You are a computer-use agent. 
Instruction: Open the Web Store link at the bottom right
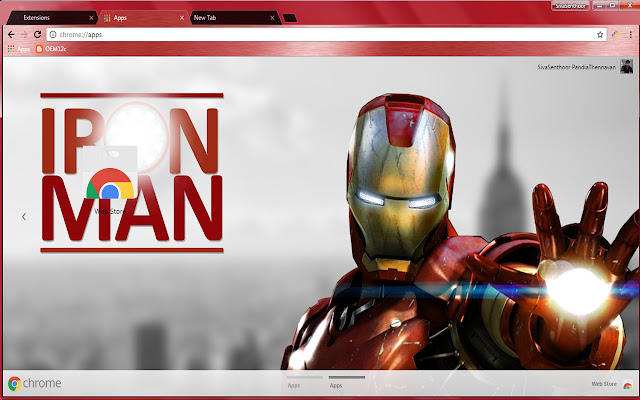click(x=604, y=384)
